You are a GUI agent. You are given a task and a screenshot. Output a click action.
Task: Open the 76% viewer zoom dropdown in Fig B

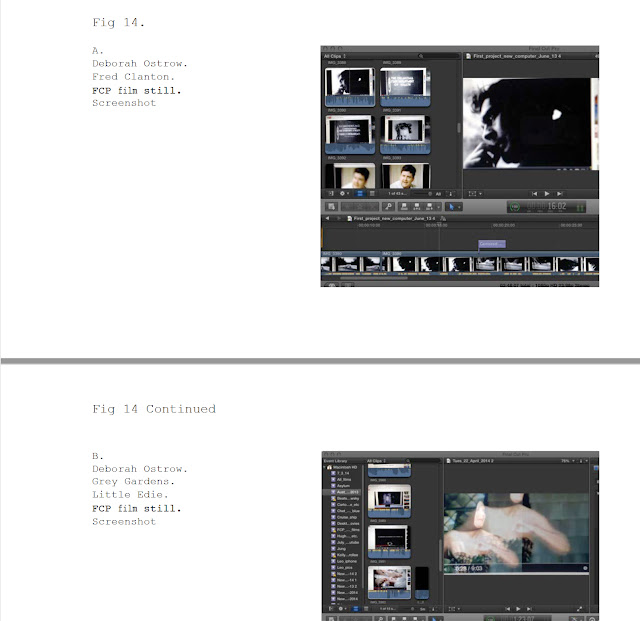(568, 461)
